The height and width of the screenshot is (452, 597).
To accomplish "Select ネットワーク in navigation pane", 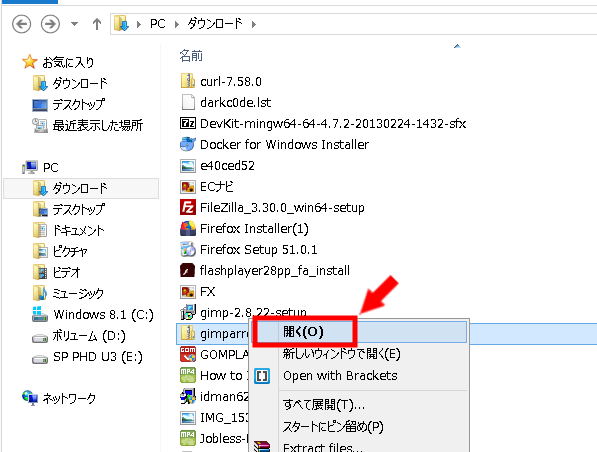I will tap(69, 398).
